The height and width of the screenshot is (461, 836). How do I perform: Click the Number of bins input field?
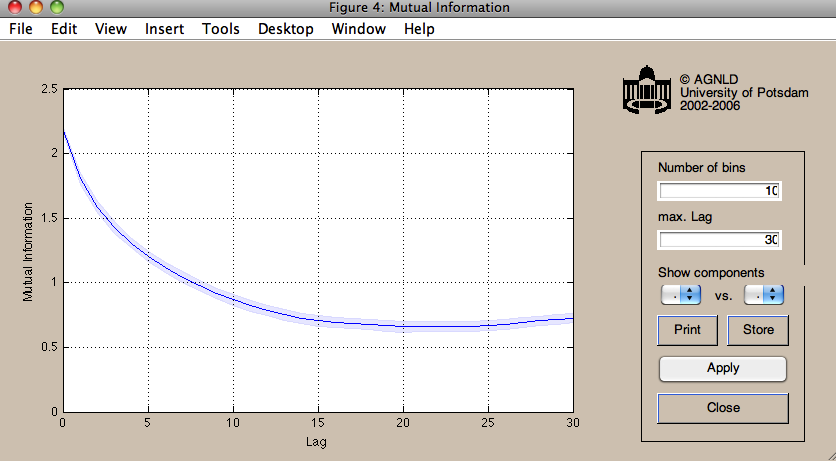[719, 191]
